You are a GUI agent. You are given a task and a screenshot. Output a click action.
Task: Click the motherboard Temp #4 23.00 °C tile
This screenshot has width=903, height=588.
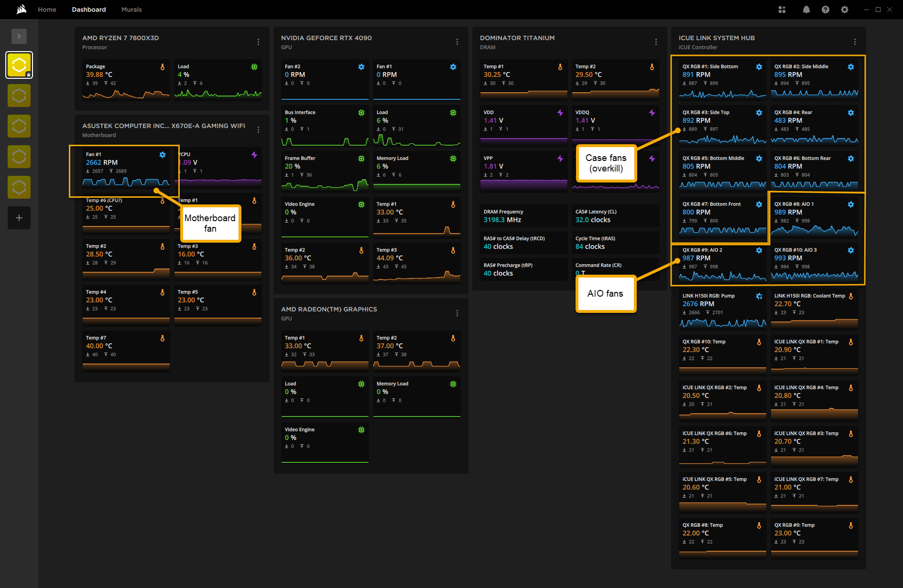pyautogui.click(x=126, y=306)
